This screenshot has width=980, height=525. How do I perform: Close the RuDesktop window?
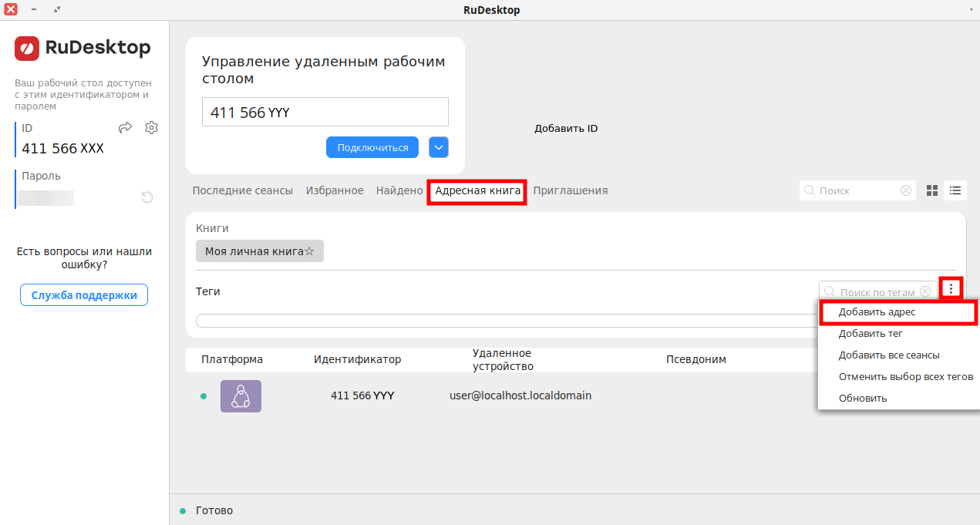(x=11, y=9)
